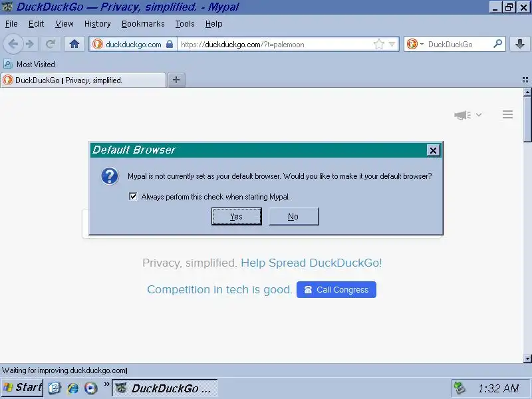Click the 1:32 AM taskbar clock
The height and width of the screenshot is (399, 532).
click(498, 388)
